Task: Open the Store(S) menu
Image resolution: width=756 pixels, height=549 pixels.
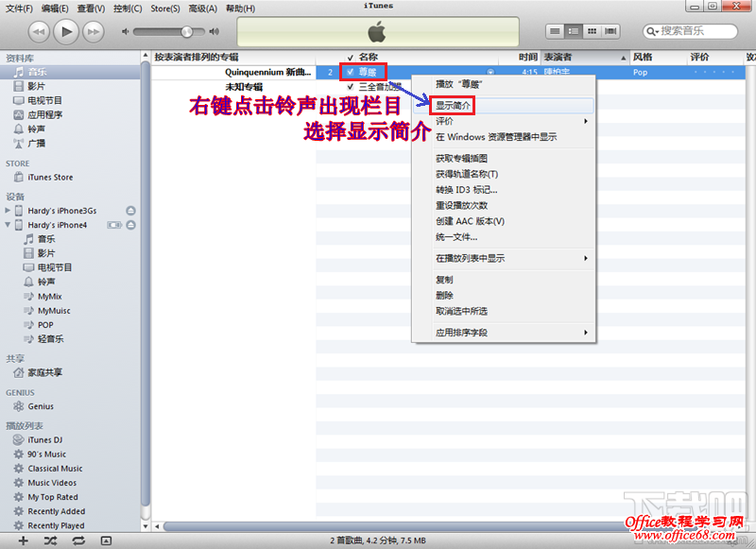Action: coord(165,9)
